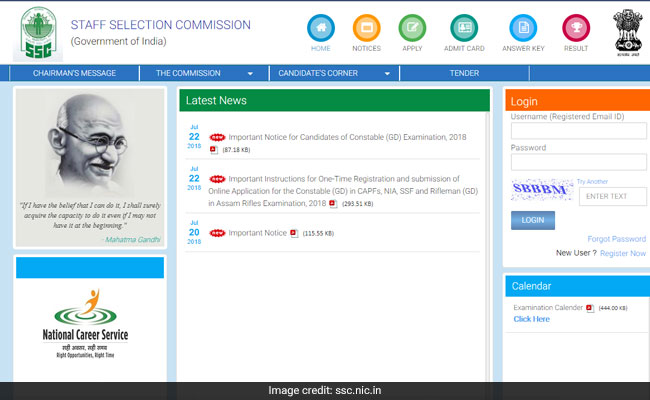Click New badge on Constable (GD) Examination notice

pyautogui.click(x=217, y=137)
